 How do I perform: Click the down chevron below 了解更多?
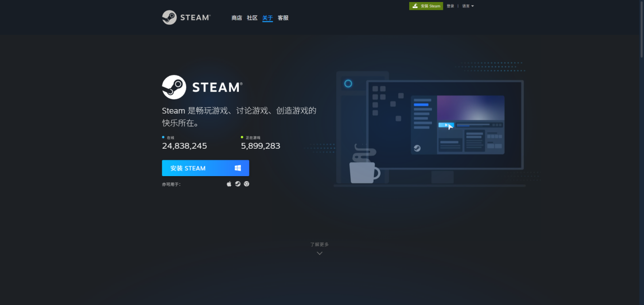tap(320, 253)
